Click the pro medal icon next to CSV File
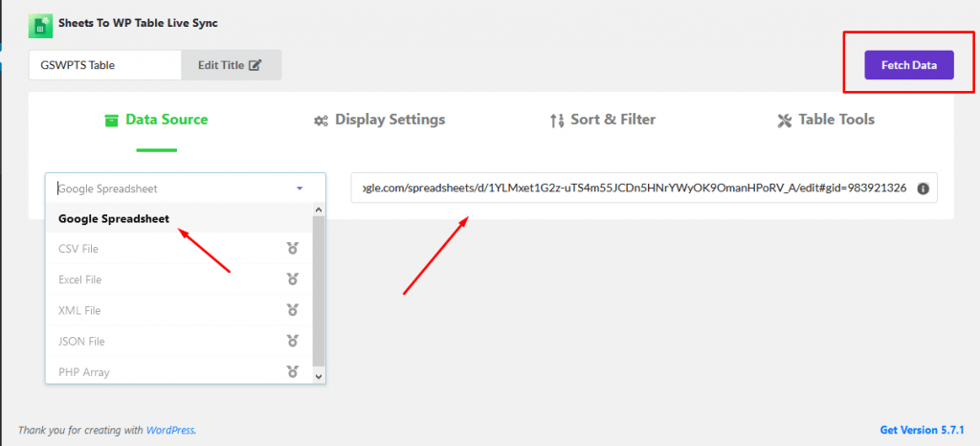980x446 pixels. coord(292,249)
